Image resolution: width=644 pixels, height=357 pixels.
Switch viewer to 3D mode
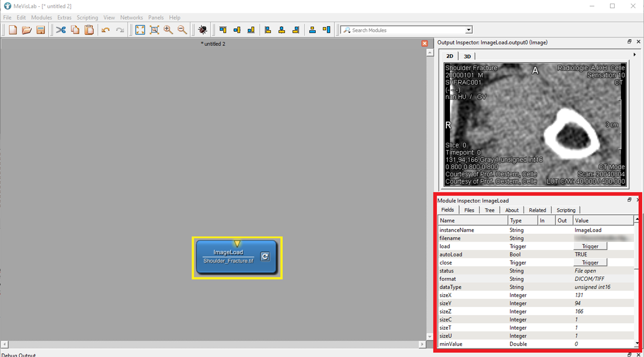coord(467,56)
